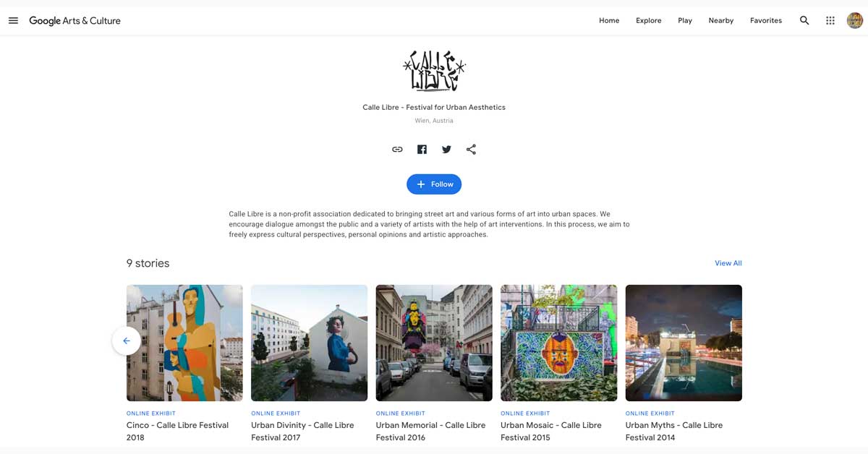Follow Calle Libre festival
868x454 pixels.
point(434,184)
